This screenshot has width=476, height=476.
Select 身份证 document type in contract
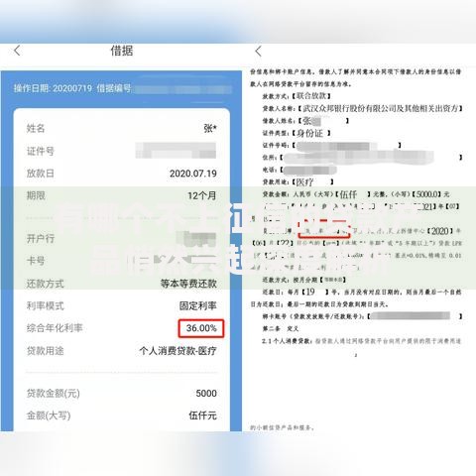[x=309, y=133]
